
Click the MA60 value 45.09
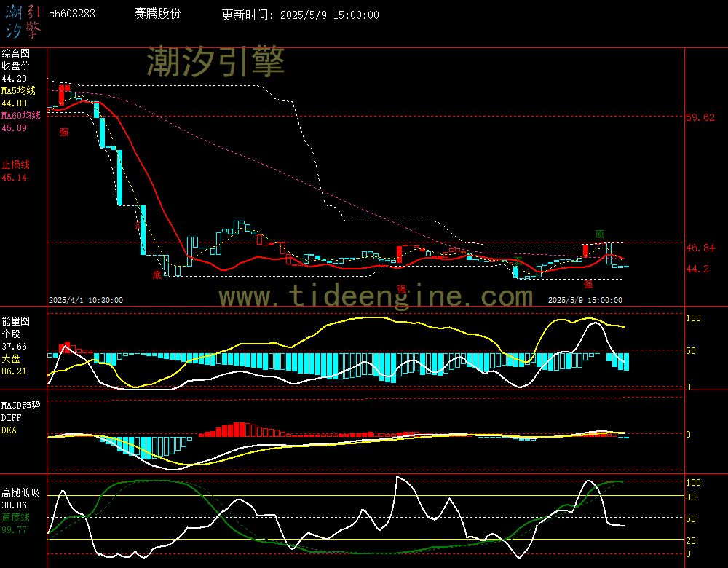[x=15, y=127]
